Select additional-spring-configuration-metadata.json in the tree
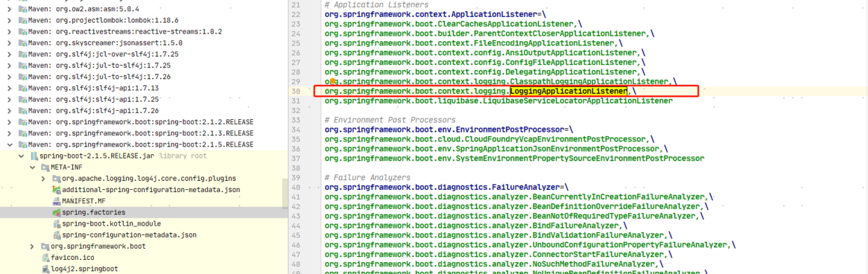 [150, 190]
